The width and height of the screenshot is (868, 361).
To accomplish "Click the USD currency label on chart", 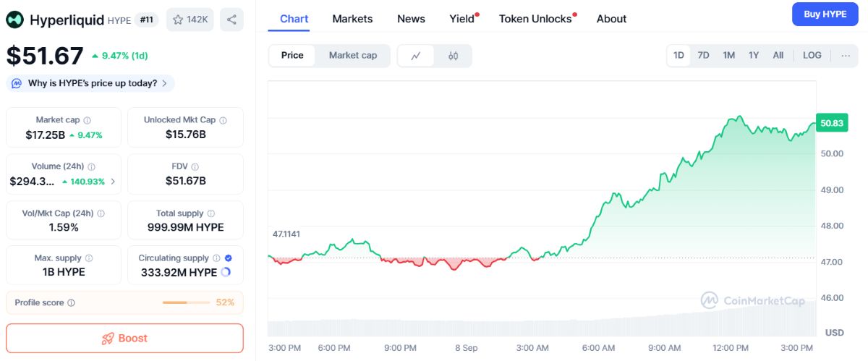I will click(x=835, y=332).
